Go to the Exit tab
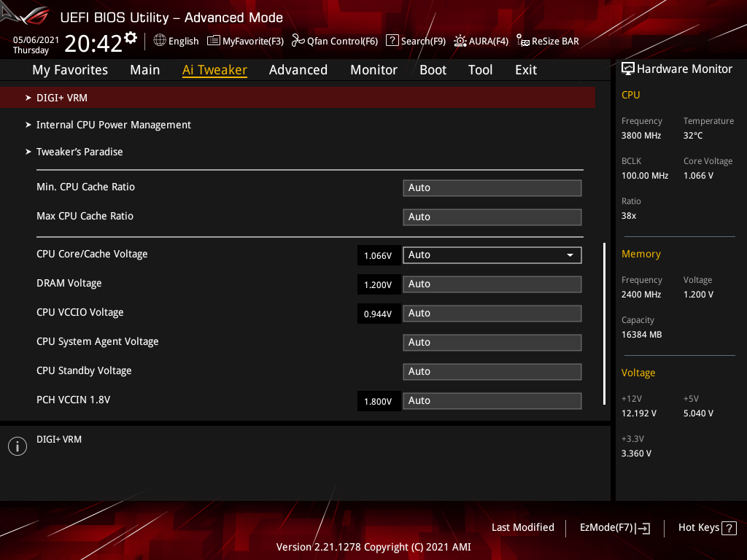The height and width of the screenshot is (560, 747). tap(526, 70)
